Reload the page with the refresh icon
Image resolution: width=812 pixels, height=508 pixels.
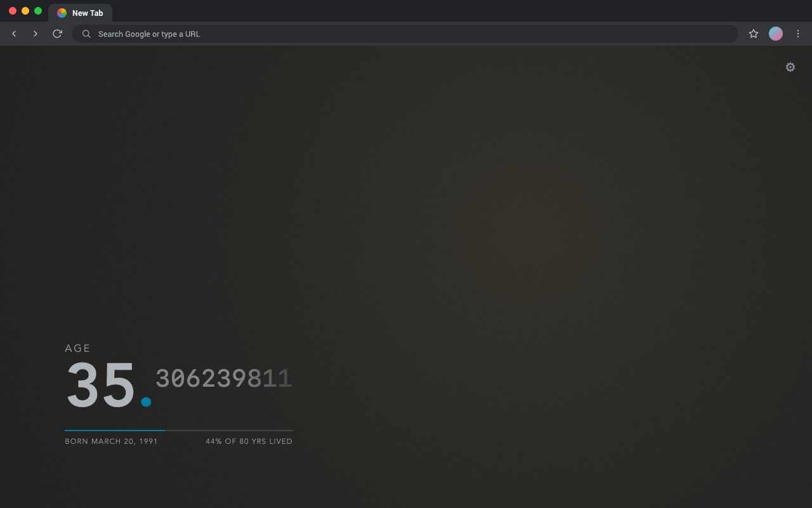pos(57,34)
